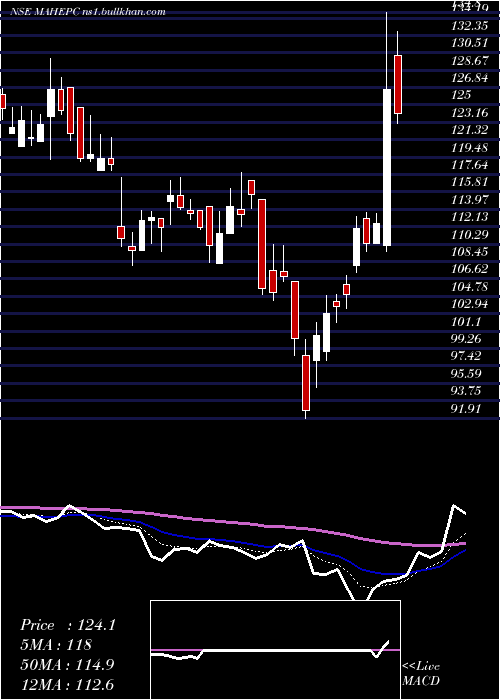Click the 132.35 price axis label

coord(469,26)
